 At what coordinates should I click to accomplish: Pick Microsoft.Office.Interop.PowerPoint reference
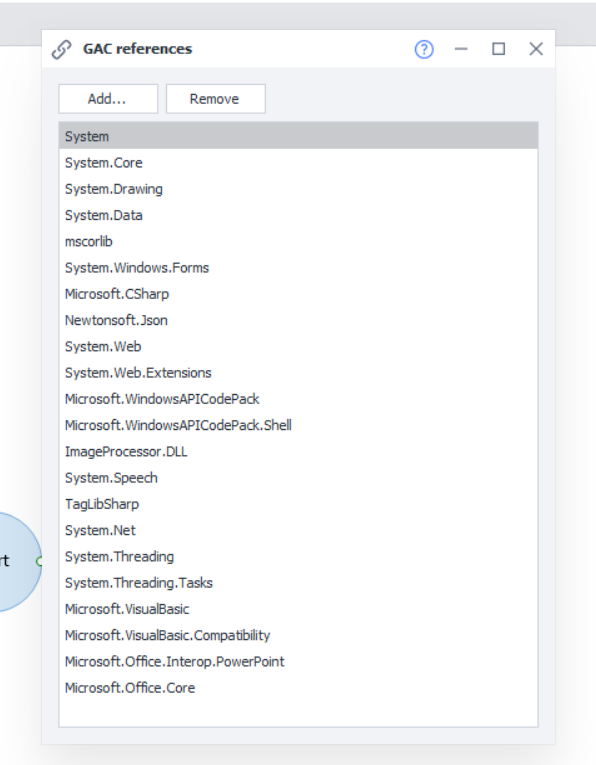pos(298,662)
